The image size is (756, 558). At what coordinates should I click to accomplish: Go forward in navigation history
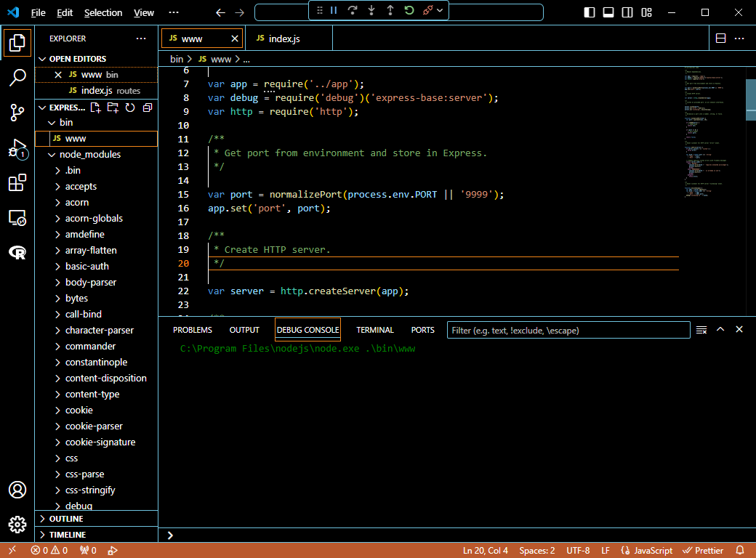240,12
